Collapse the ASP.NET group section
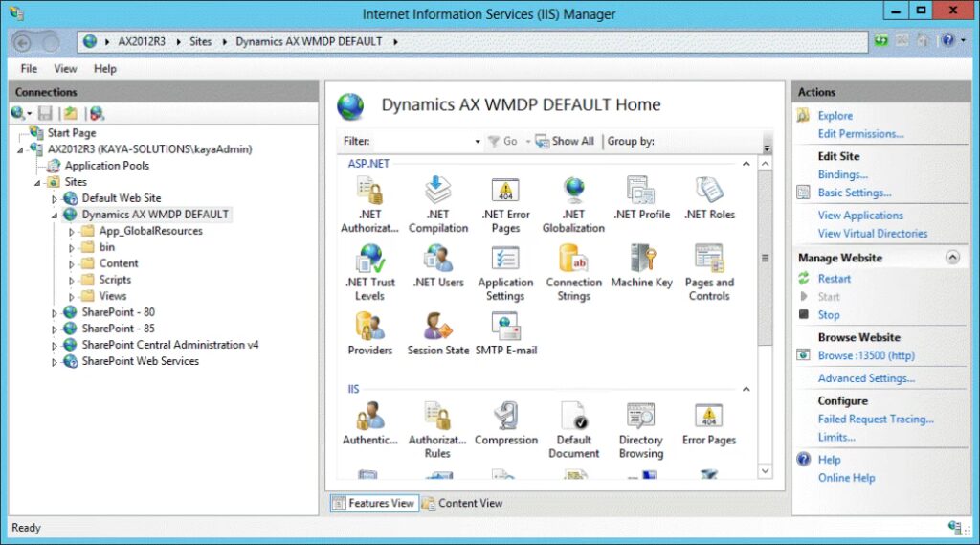Viewport: 980px width, 545px height. pyautogui.click(x=746, y=164)
